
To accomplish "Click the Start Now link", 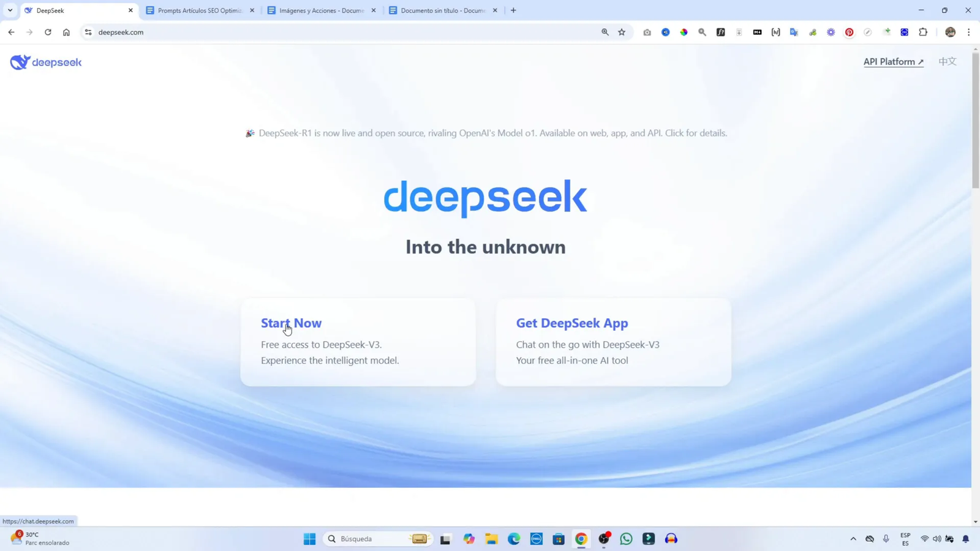I will point(291,323).
